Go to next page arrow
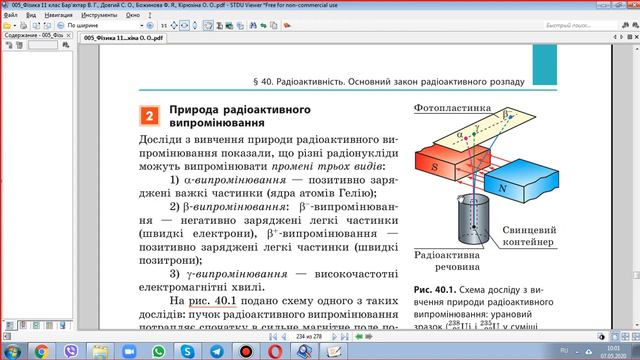 (334, 337)
